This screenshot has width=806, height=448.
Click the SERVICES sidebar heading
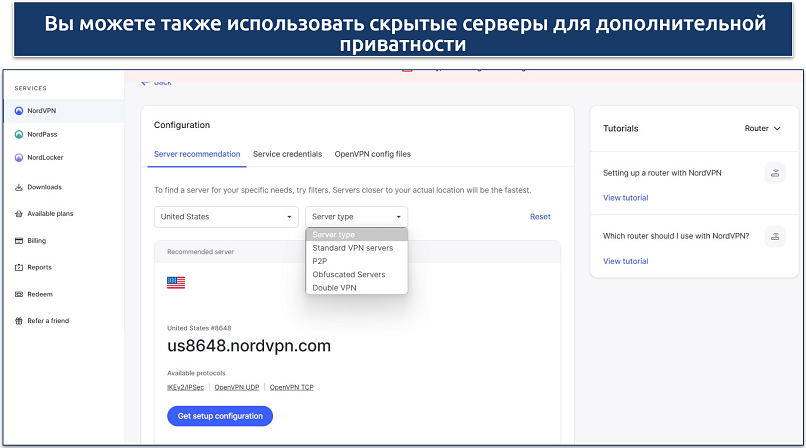pyautogui.click(x=30, y=88)
